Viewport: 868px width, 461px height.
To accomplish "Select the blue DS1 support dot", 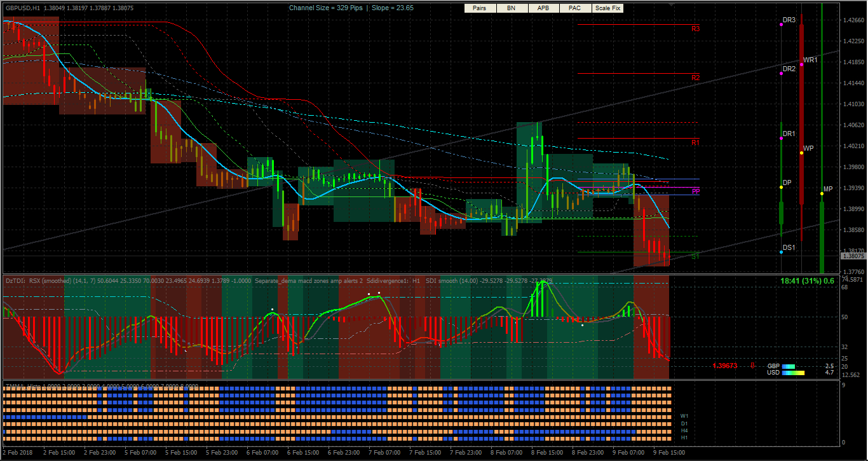I will (781, 252).
